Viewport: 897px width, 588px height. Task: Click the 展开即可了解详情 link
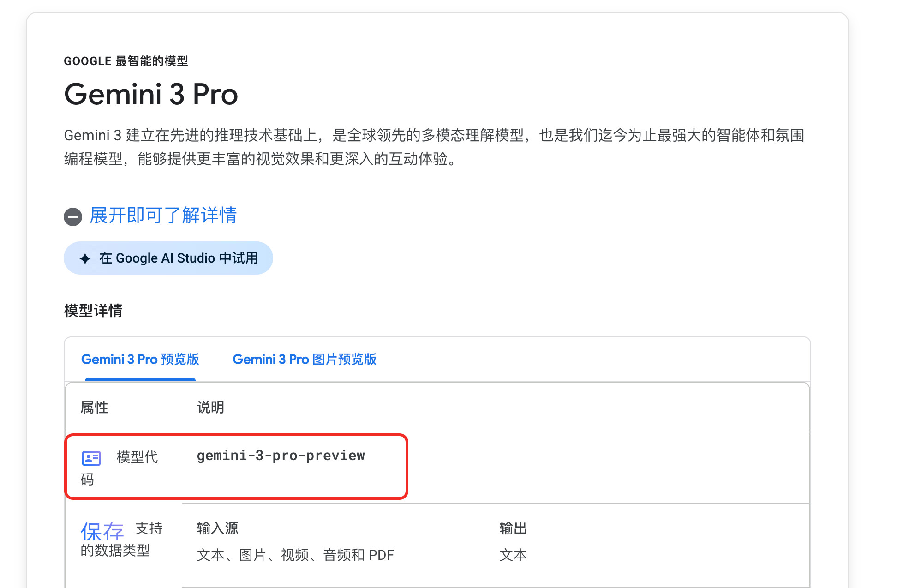[163, 216]
